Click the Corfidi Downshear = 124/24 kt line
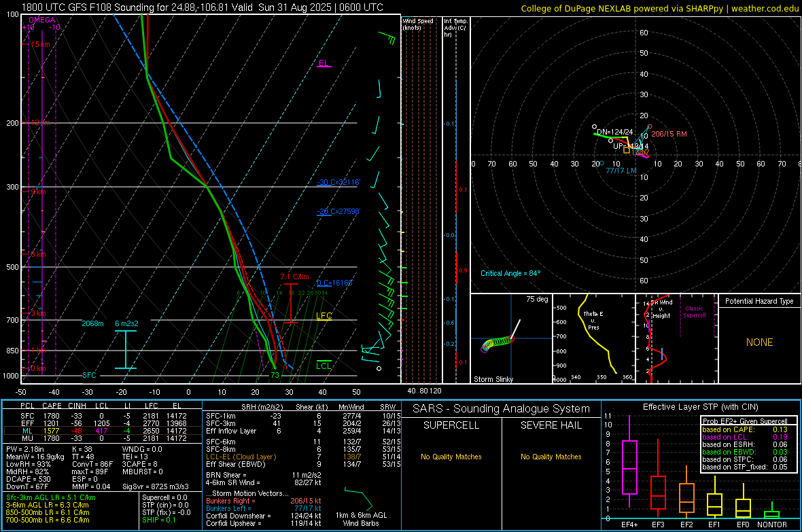 click(264, 516)
